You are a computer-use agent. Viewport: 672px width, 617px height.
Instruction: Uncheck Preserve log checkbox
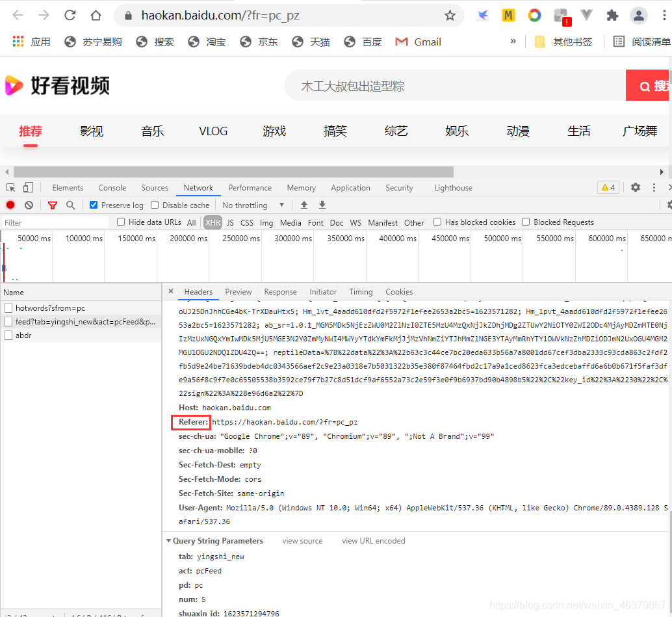[94, 205]
